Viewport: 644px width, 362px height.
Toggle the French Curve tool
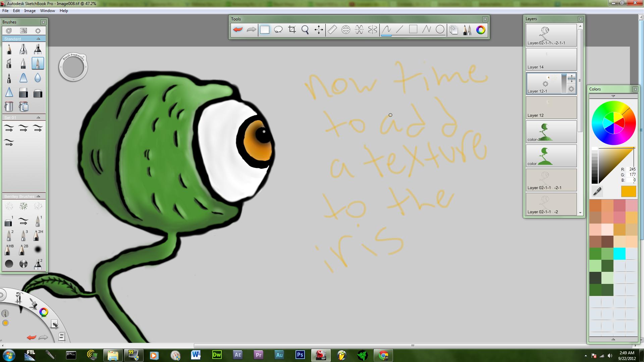pyautogui.click(x=359, y=29)
